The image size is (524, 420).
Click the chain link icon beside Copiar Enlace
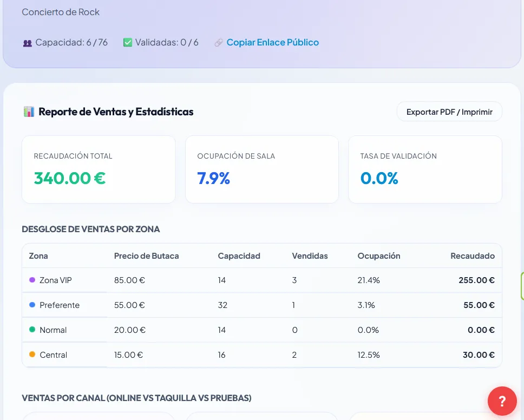pyautogui.click(x=219, y=43)
